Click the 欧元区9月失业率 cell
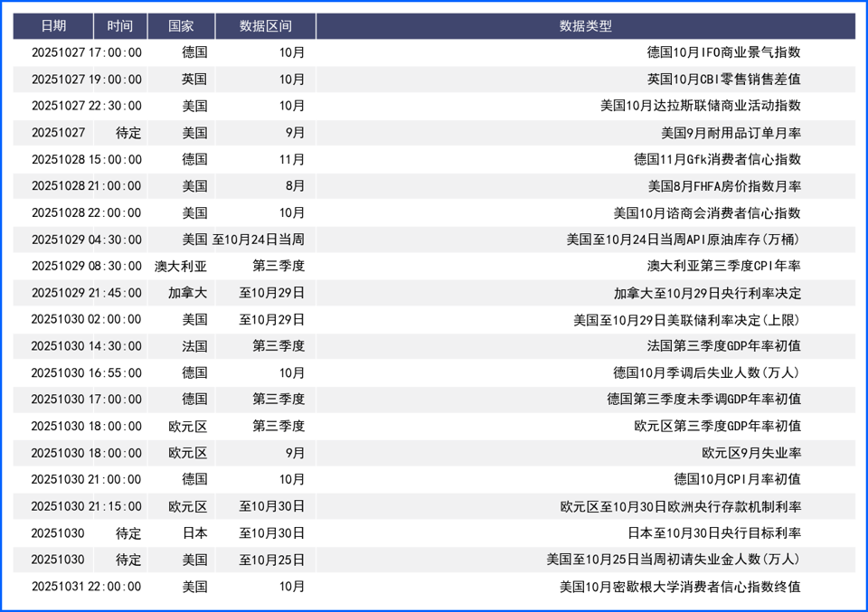Viewport: 868px width, 612px height. point(750,453)
